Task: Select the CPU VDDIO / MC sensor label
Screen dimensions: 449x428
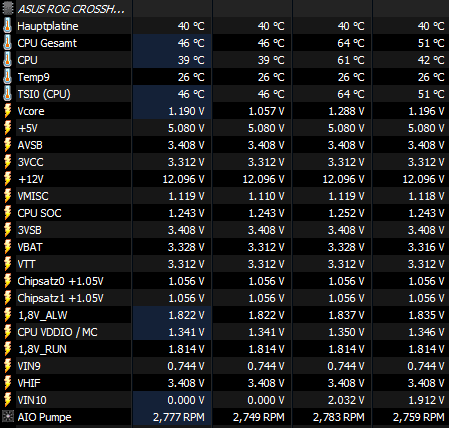Action: (x=57, y=332)
